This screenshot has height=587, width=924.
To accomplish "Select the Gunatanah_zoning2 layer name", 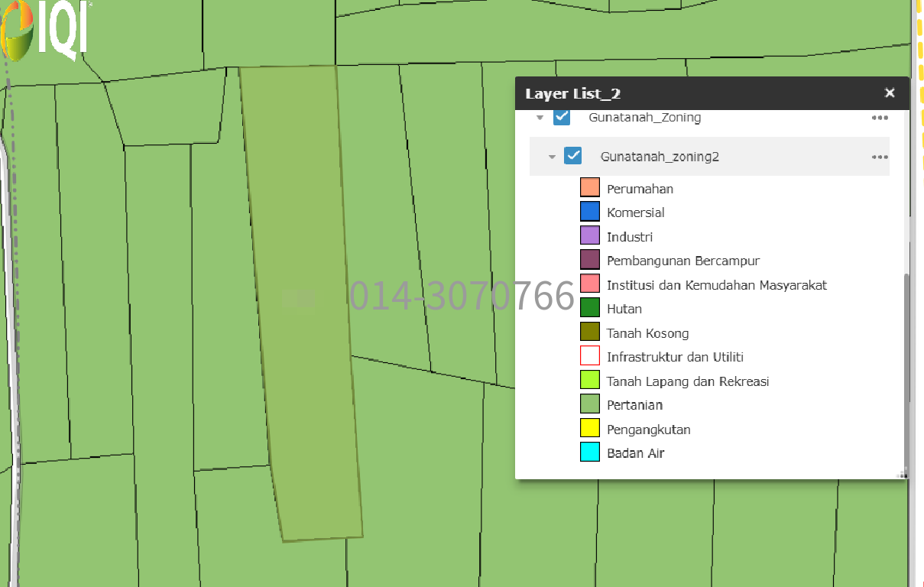I will click(x=660, y=157).
